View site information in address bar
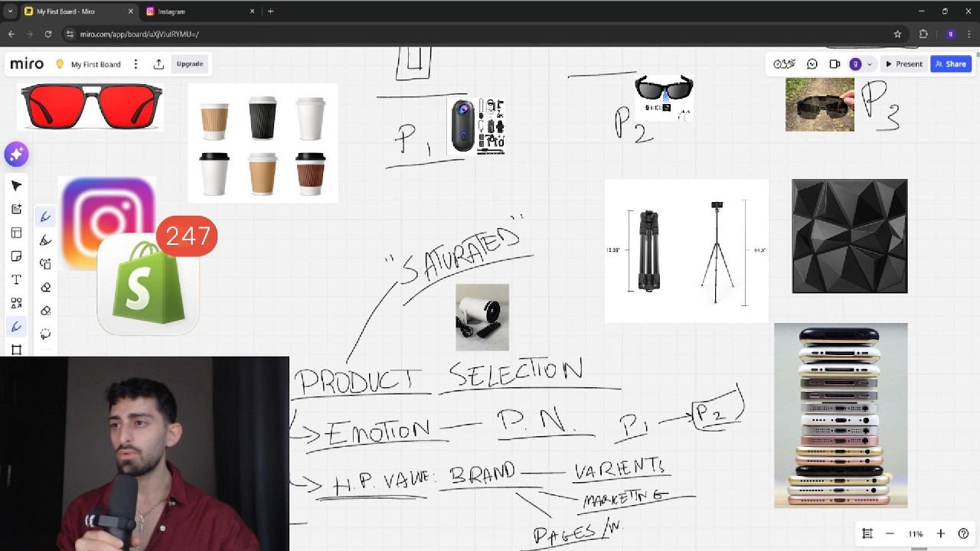Viewport: 980px width, 551px height. 70,34
